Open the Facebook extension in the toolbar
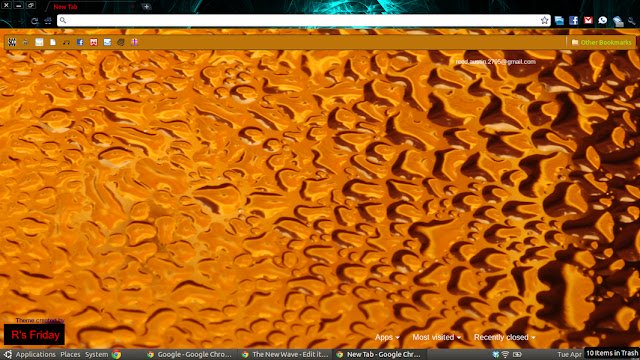Viewport: 640px width, 360px height. (x=573, y=20)
